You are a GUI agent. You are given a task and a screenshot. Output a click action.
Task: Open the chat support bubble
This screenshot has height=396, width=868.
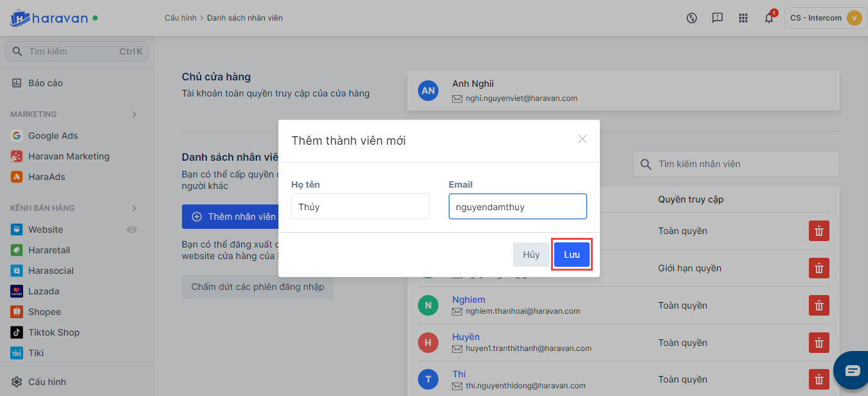pyautogui.click(x=852, y=371)
